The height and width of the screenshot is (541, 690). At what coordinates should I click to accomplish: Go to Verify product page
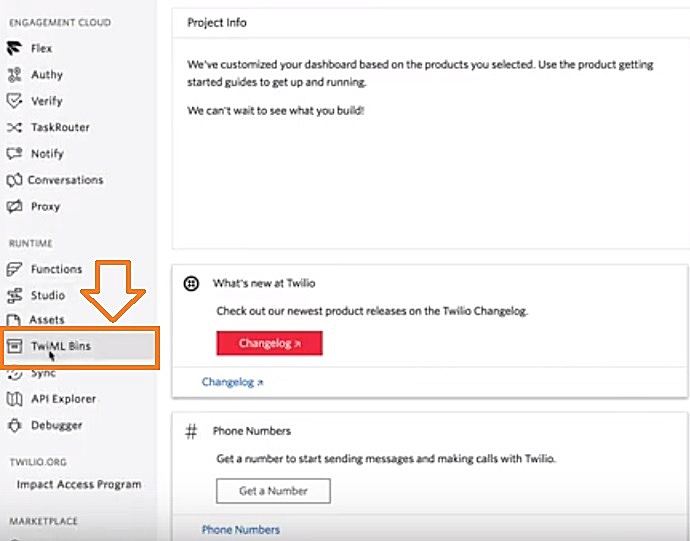pyautogui.click(x=47, y=101)
